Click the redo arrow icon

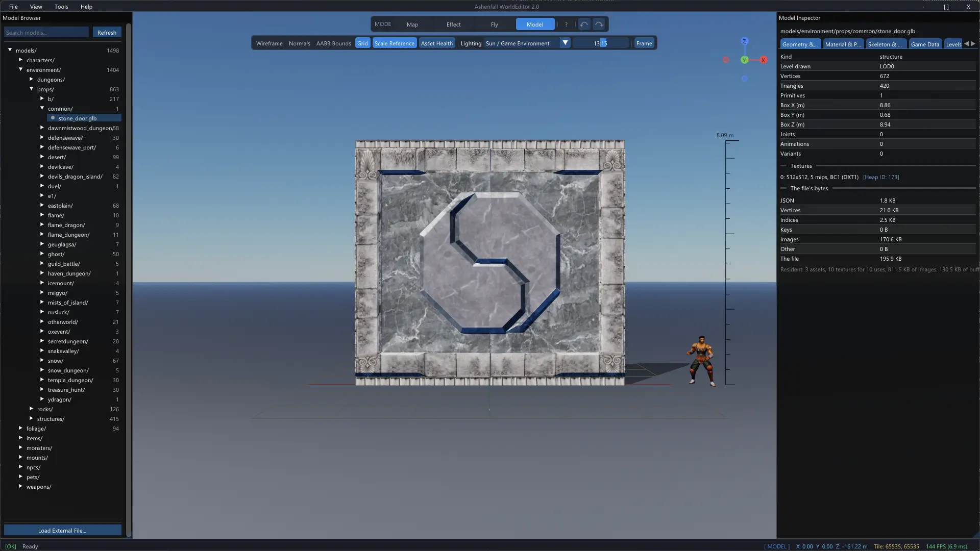coord(599,24)
